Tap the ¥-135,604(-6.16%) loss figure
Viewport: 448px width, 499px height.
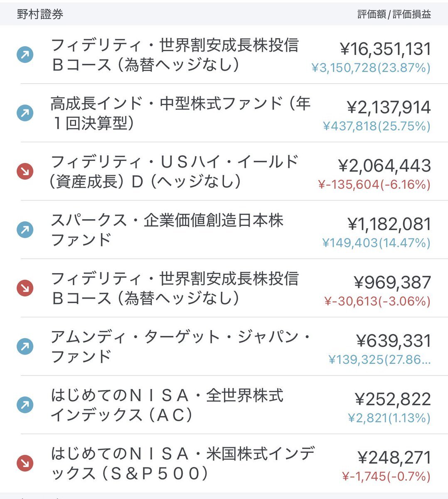coord(374,184)
